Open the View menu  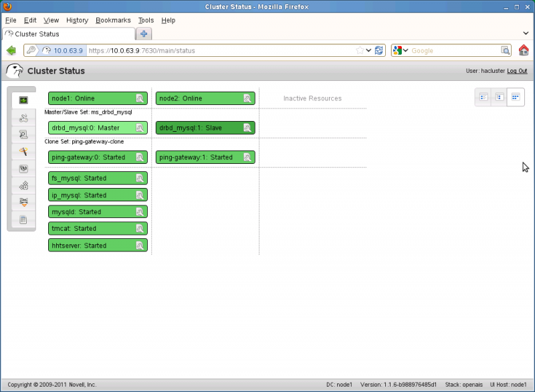click(x=51, y=20)
